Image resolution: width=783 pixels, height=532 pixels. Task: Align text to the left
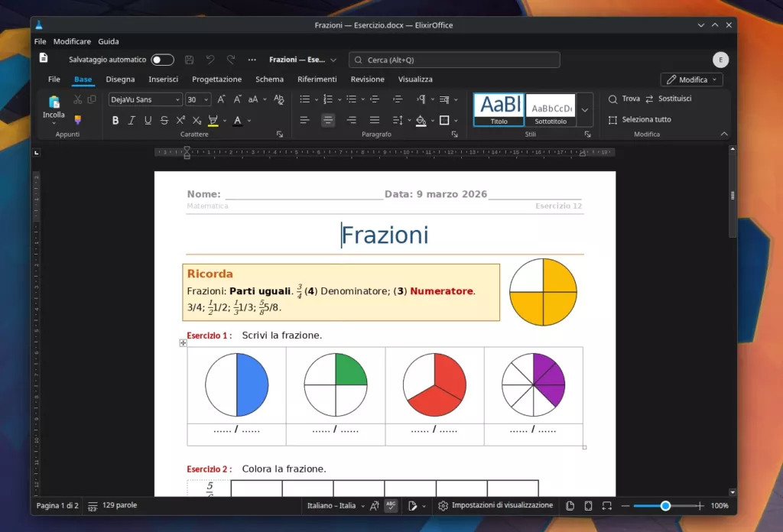tap(304, 120)
